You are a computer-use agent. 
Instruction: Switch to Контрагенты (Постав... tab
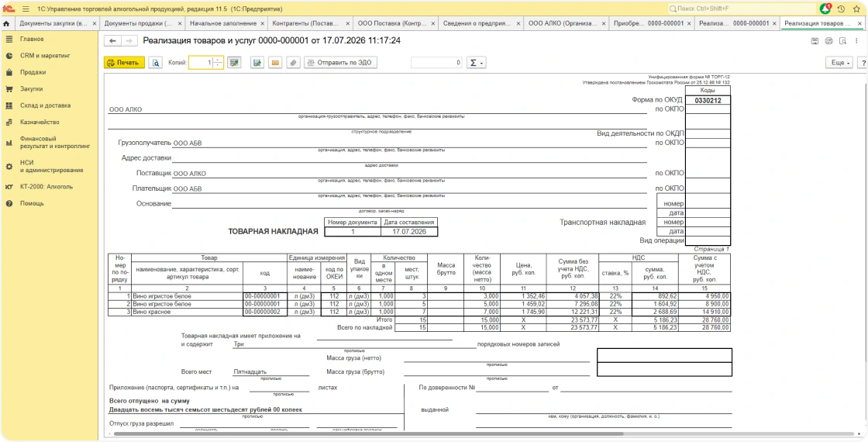[307, 24]
